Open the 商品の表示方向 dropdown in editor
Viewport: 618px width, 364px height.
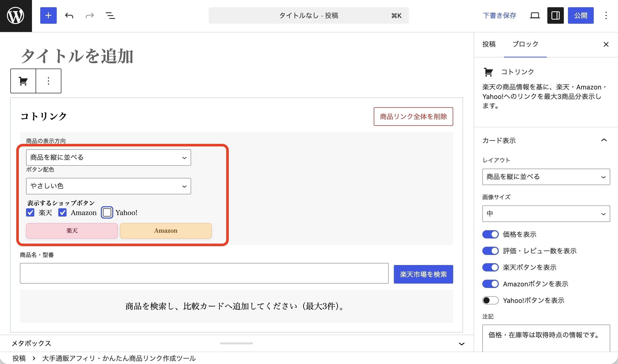(x=109, y=158)
